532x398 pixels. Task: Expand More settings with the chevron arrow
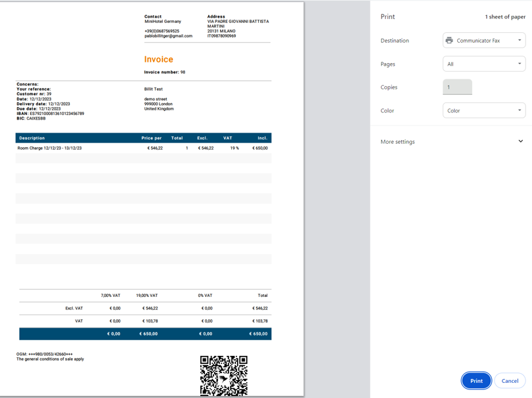520,141
